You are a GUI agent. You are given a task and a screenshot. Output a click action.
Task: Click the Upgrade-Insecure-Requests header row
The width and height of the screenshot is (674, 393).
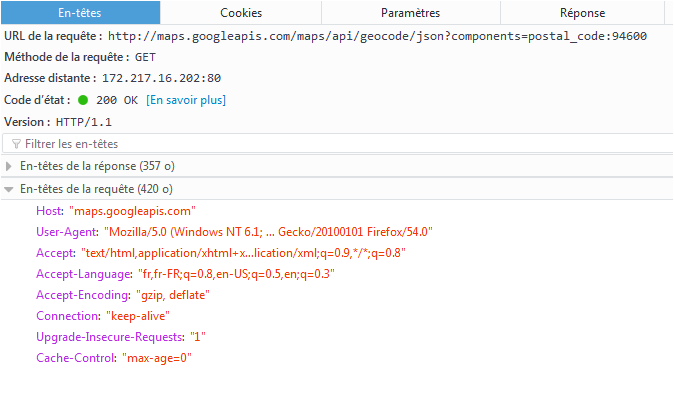click(x=121, y=337)
